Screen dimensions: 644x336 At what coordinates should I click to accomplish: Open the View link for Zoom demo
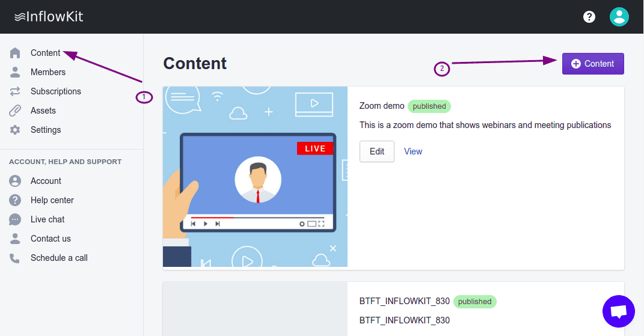coord(413,151)
